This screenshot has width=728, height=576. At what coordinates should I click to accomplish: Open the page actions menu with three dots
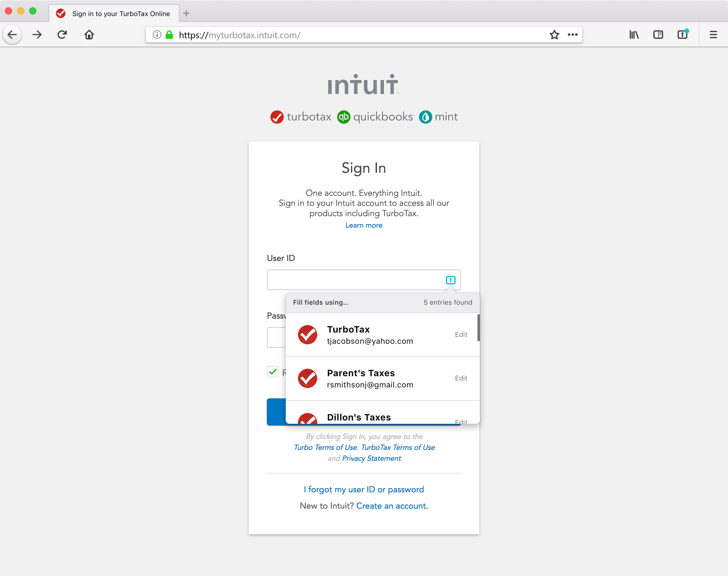pyautogui.click(x=572, y=34)
